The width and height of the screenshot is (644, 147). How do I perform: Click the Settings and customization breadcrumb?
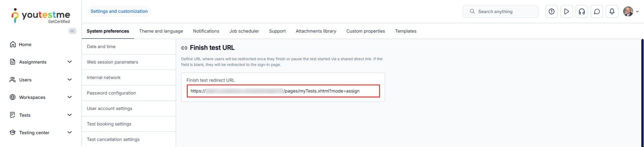point(119,11)
